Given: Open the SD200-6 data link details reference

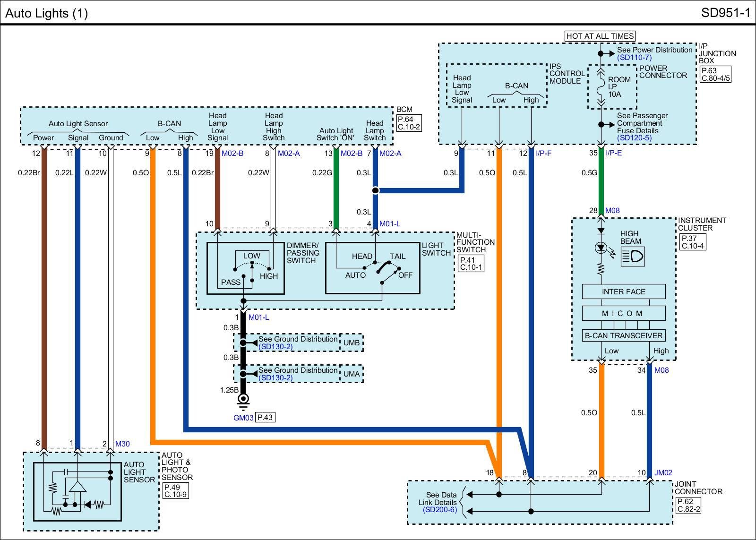Looking at the screenshot, I should 439,510.
